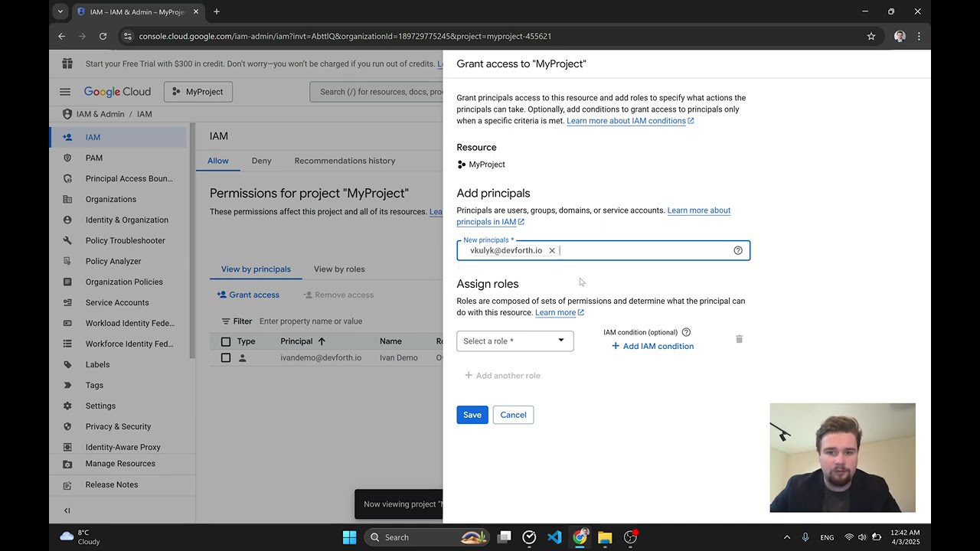
Task: Click the IAM condition help icon
Action: [686, 332]
